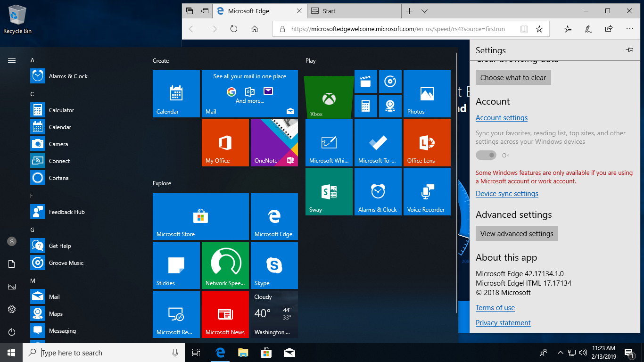644x362 pixels.
Task: Open the Mail tile in Start menu
Action: pos(250,94)
